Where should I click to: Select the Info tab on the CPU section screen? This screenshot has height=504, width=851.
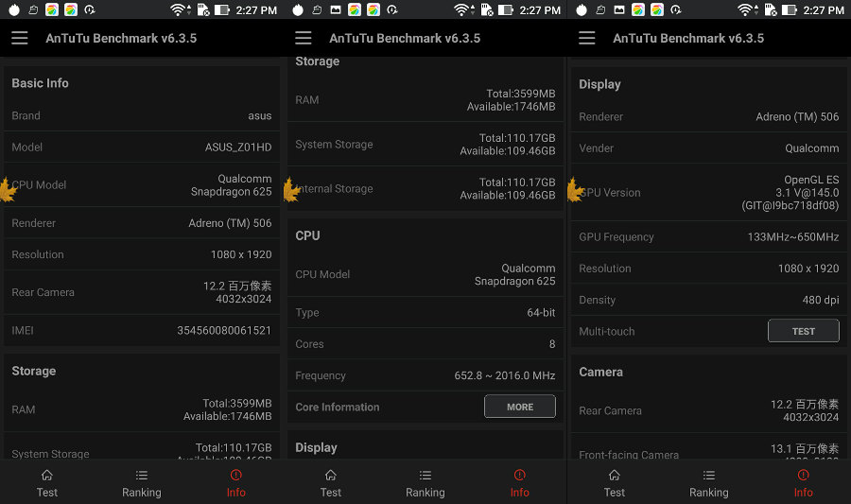pos(519,483)
